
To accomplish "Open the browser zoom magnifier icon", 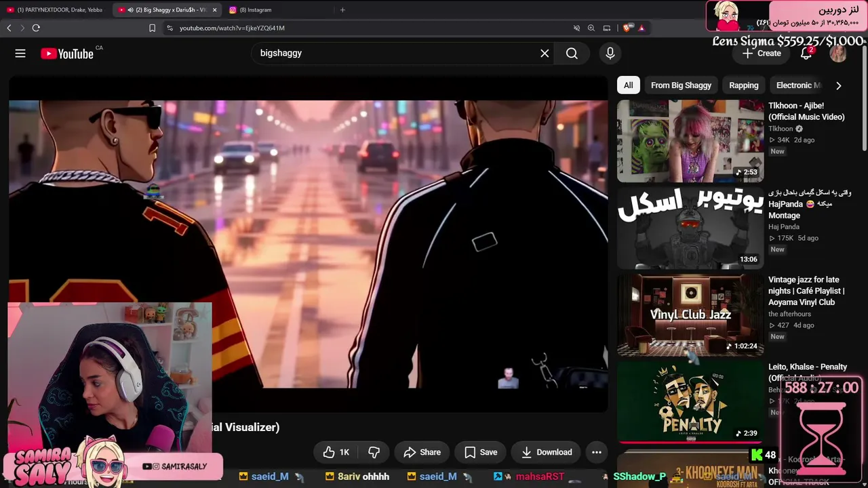I will pyautogui.click(x=591, y=28).
